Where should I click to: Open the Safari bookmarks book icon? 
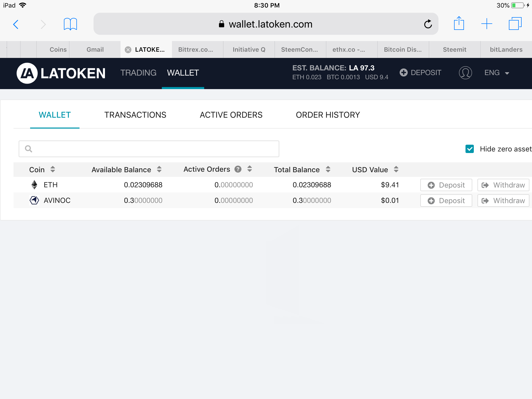(70, 24)
